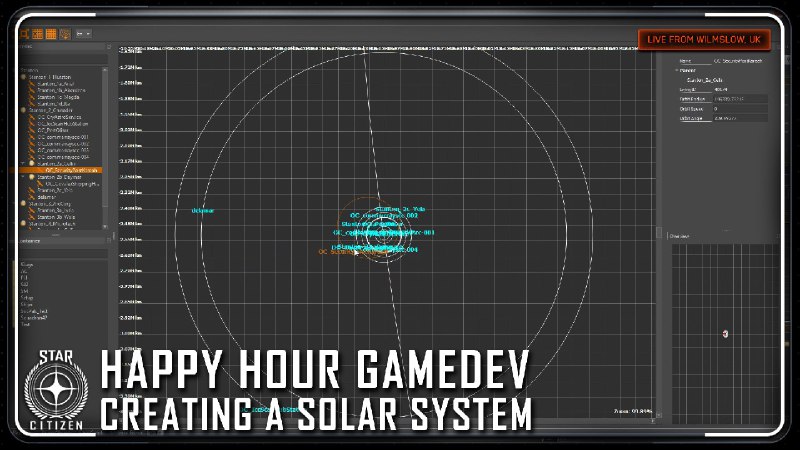Select Stanton_1b_Aberdeen in the tree

[61, 90]
